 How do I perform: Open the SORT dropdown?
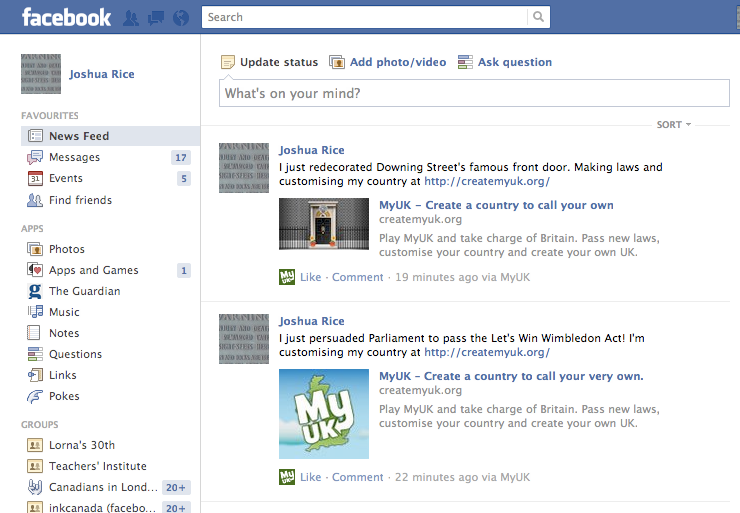[x=673, y=125]
